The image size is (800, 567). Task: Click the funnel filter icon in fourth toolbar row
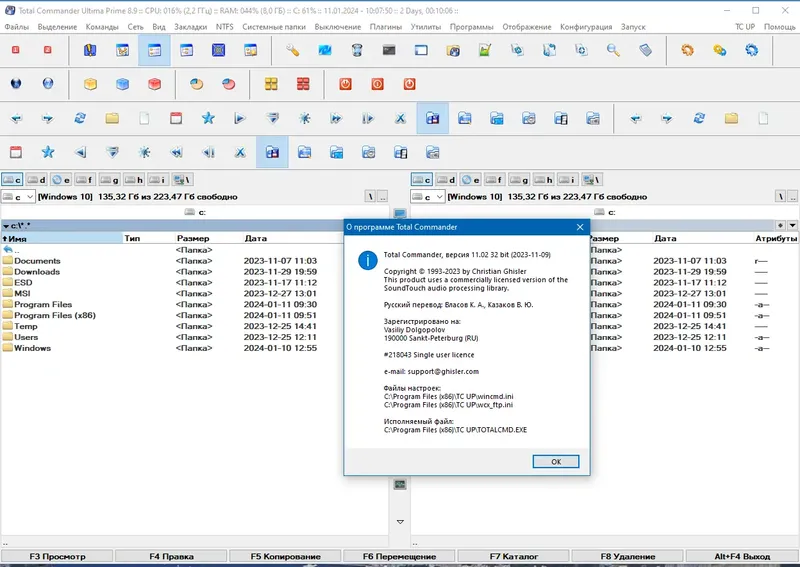pyautogui.click(x=112, y=152)
